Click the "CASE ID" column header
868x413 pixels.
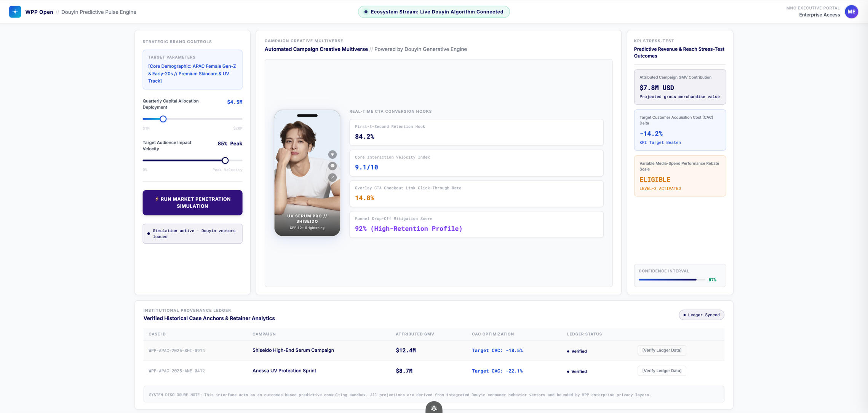[x=157, y=334]
